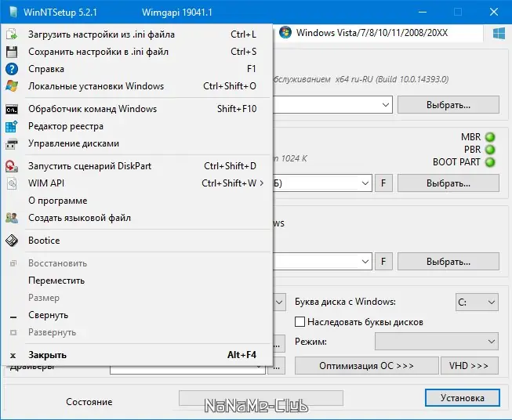Click the WIM API magnifier icon

pyautogui.click(x=12, y=183)
